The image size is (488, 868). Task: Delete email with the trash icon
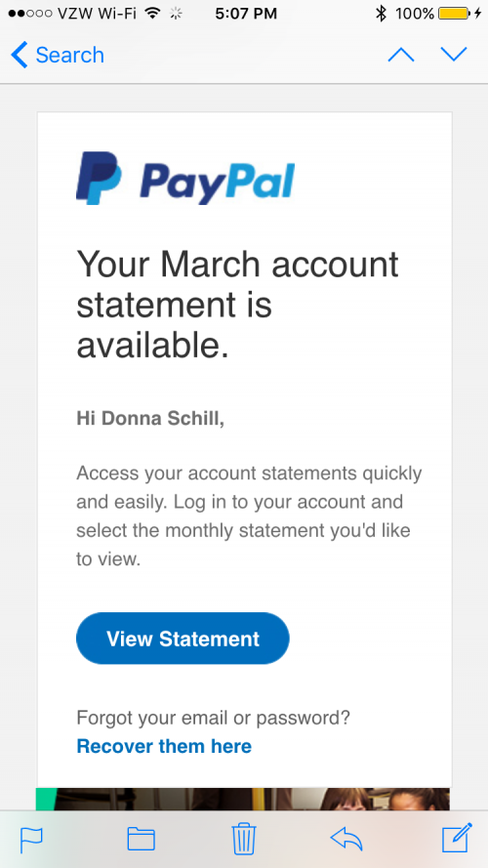[x=244, y=839]
